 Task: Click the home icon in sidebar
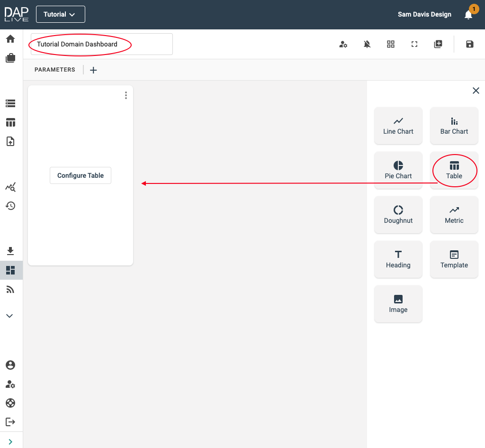[10, 39]
